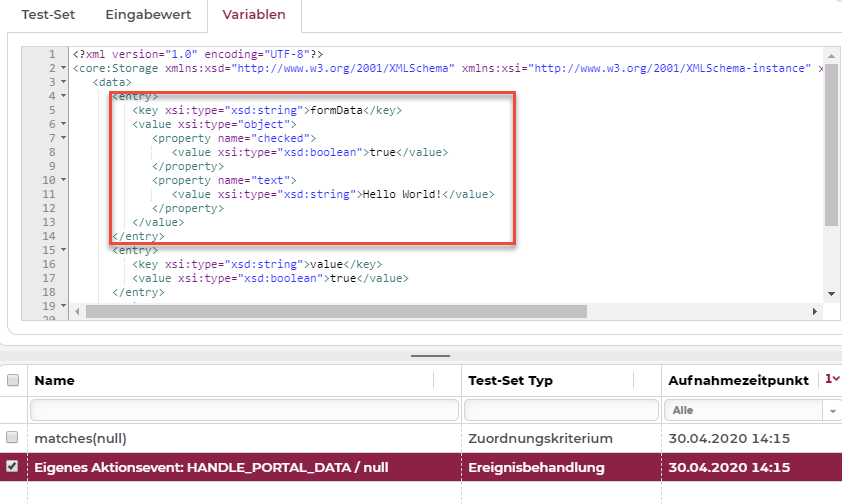The image size is (842, 503).
Task: Switch to the Test-Set tab
Action: click(49, 15)
